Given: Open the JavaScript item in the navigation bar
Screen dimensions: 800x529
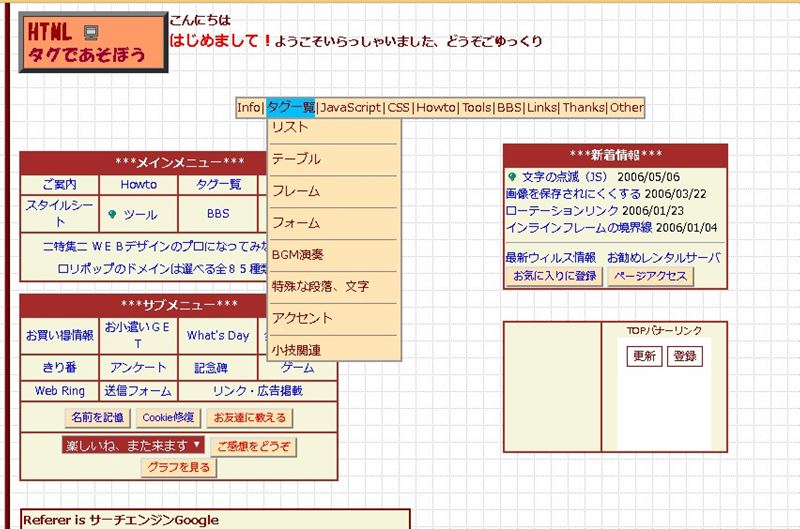Looking at the screenshot, I should [x=350, y=108].
